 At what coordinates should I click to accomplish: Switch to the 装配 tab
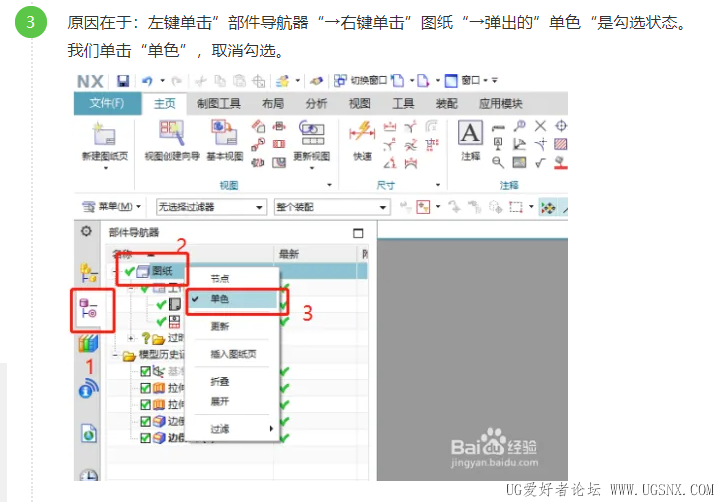447,104
